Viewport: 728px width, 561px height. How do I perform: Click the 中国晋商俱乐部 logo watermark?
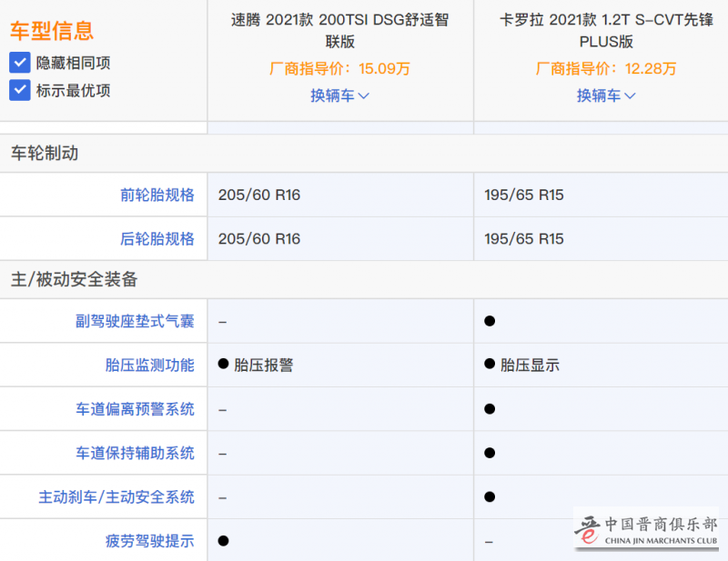click(646, 529)
